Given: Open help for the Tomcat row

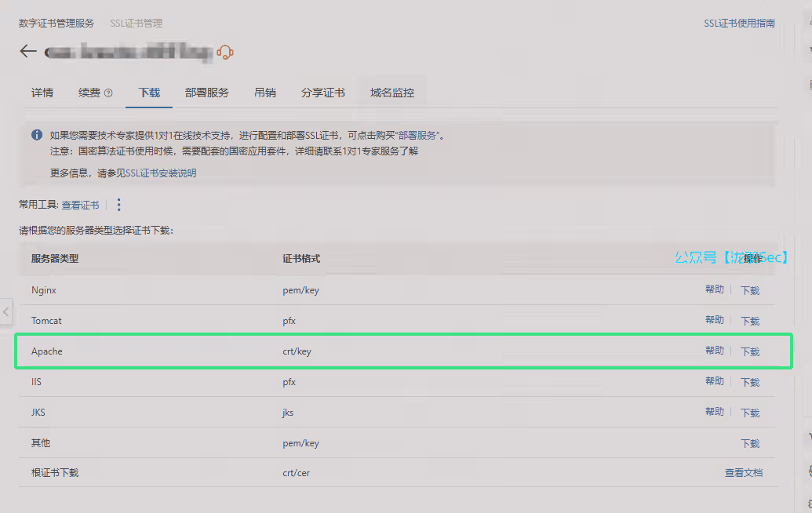Looking at the screenshot, I should (714, 320).
